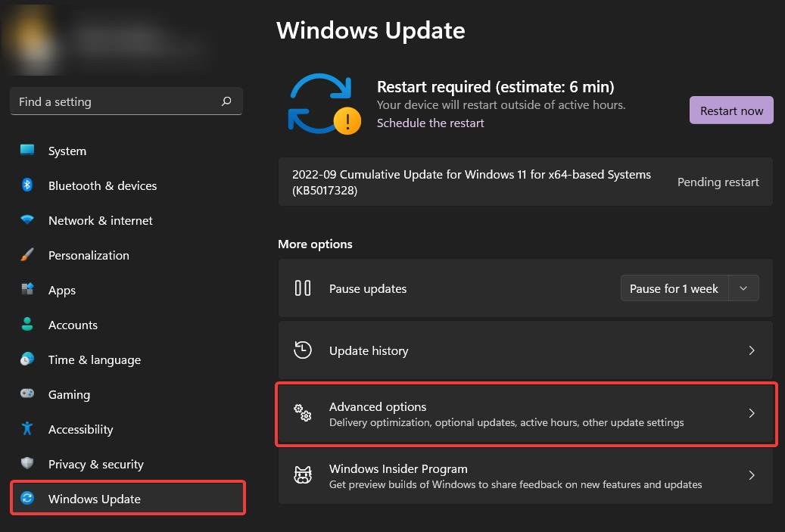Choose Pause for 1 week
The height and width of the screenshot is (532, 785).
(x=674, y=288)
